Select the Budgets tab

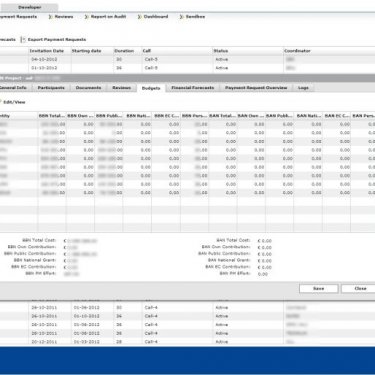click(x=151, y=88)
